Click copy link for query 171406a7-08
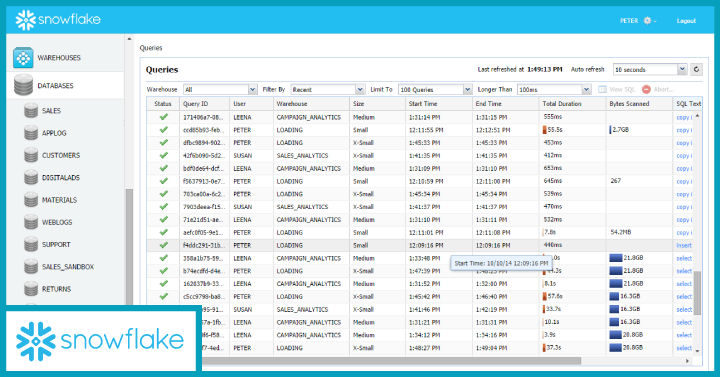 pos(684,118)
